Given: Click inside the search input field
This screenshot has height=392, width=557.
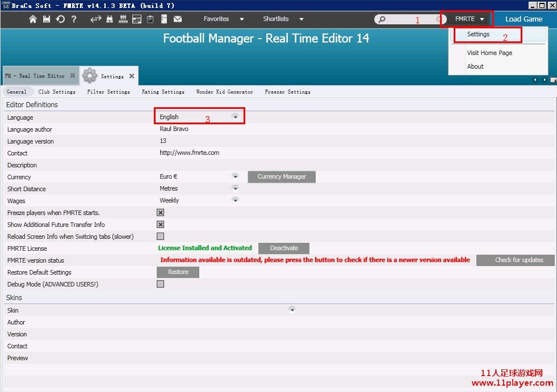Looking at the screenshot, I should coord(411,19).
